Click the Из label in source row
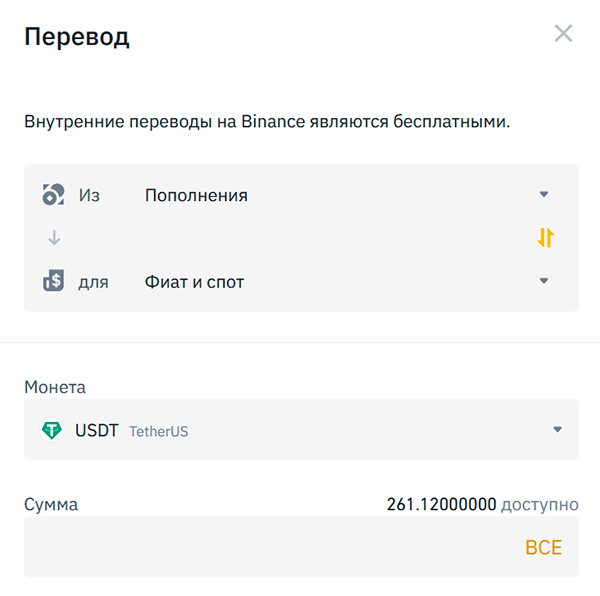The height and width of the screenshot is (596, 600). tap(89, 196)
